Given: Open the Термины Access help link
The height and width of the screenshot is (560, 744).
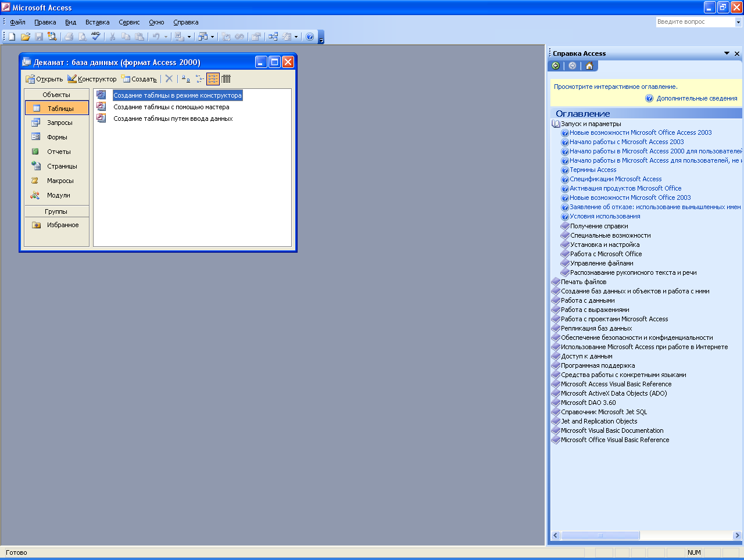Looking at the screenshot, I should [x=593, y=170].
